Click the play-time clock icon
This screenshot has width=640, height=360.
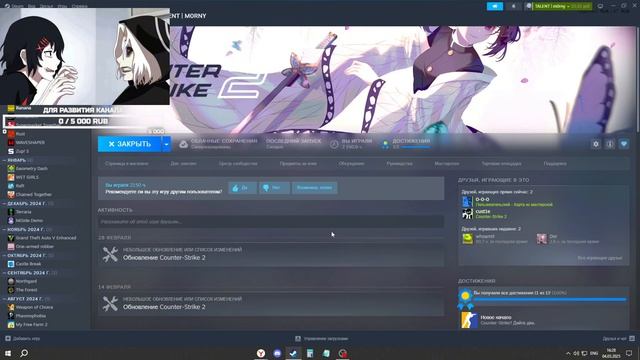pyautogui.click(x=334, y=144)
